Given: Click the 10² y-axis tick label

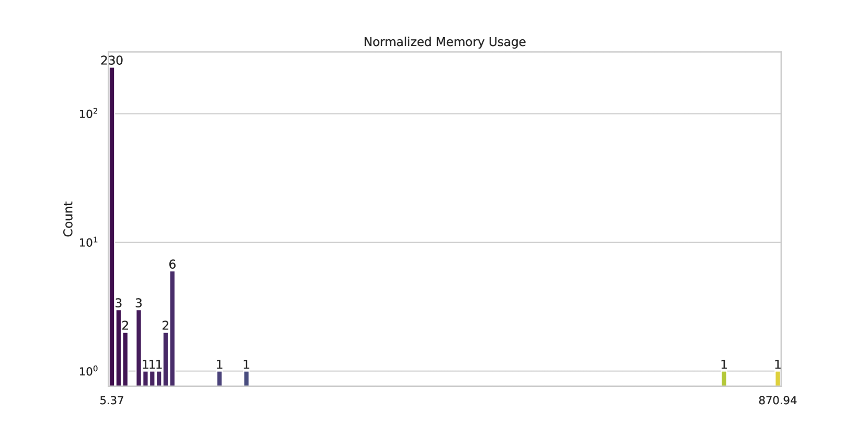Looking at the screenshot, I should coord(88,114).
